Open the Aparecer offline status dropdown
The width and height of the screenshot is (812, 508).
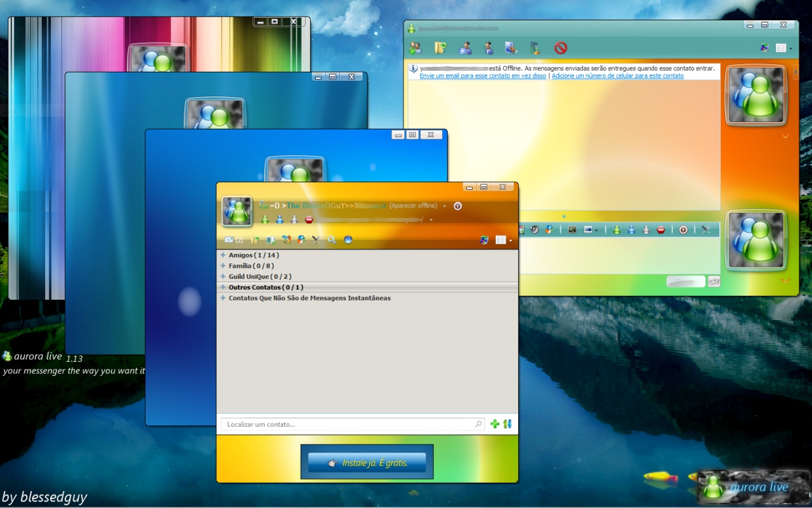click(x=444, y=206)
